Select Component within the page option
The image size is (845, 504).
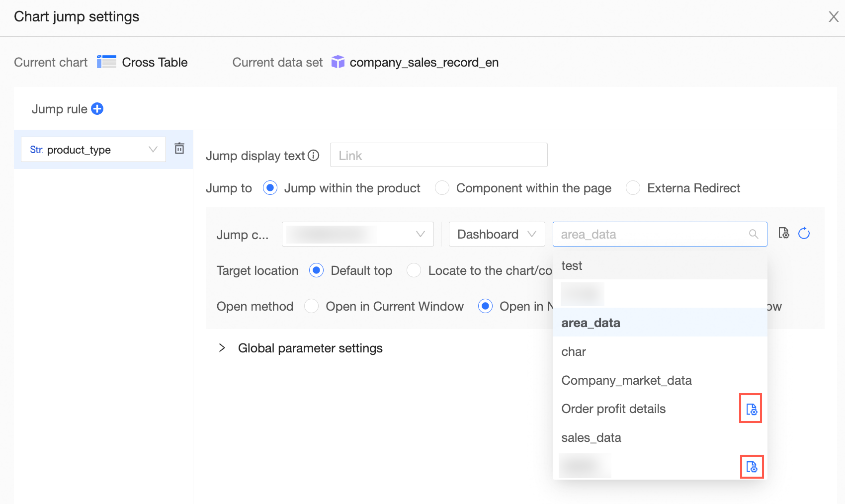click(x=442, y=188)
